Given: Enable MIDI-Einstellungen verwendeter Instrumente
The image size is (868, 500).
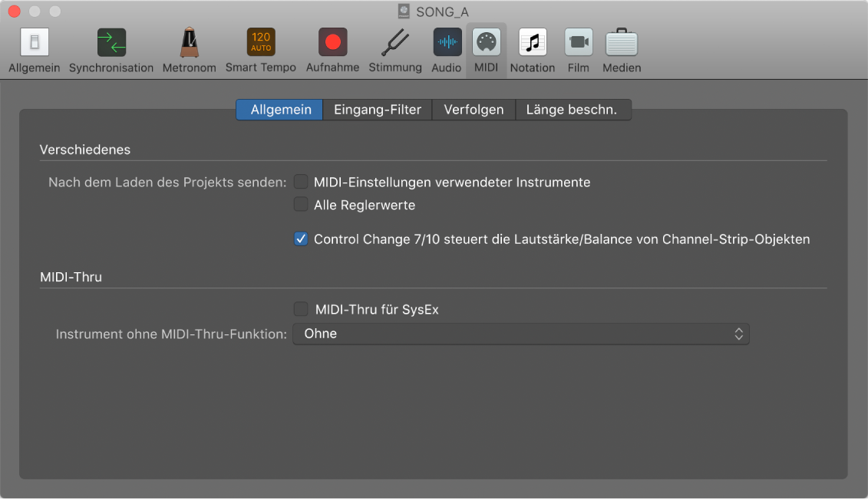Looking at the screenshot, I should pos(301,182).
